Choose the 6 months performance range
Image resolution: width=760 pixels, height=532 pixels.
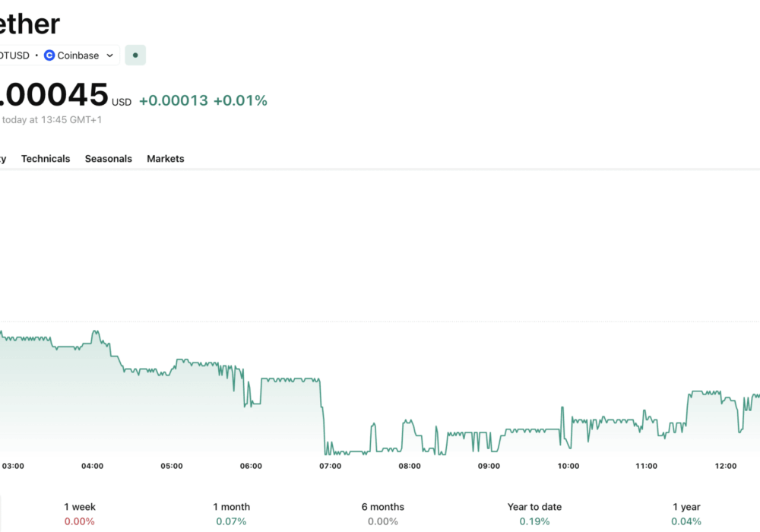pos(383,514)
